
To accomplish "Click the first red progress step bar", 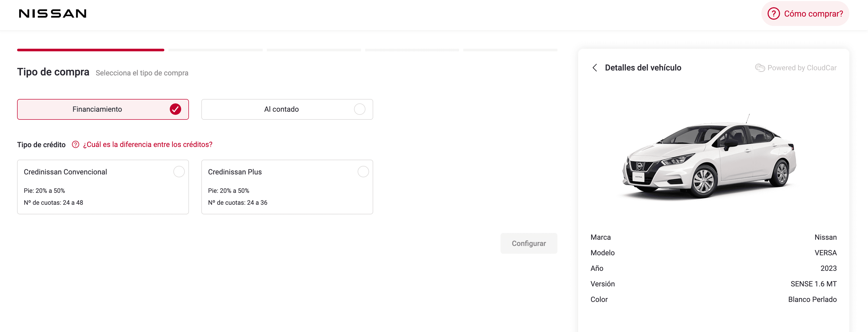I will (91, 50).
